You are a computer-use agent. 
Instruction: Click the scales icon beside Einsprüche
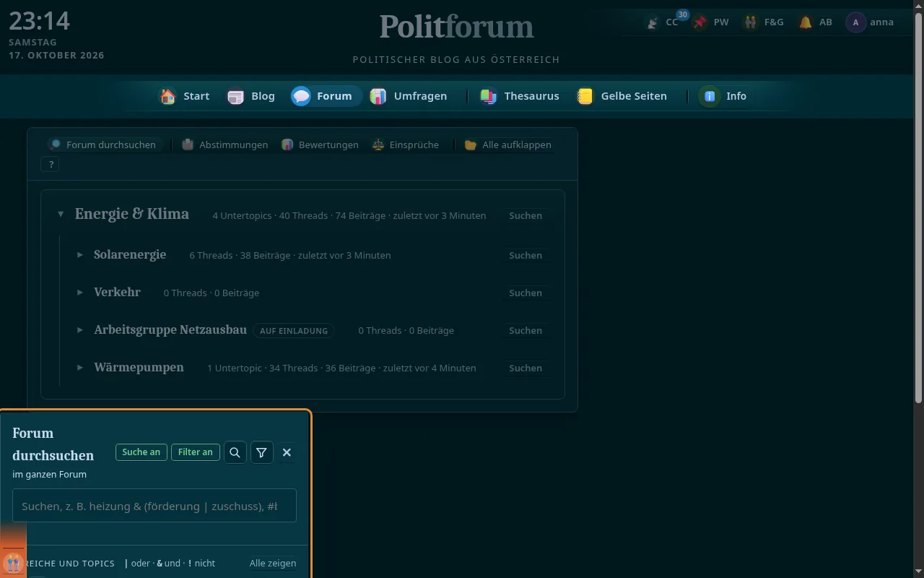(378, 144)
